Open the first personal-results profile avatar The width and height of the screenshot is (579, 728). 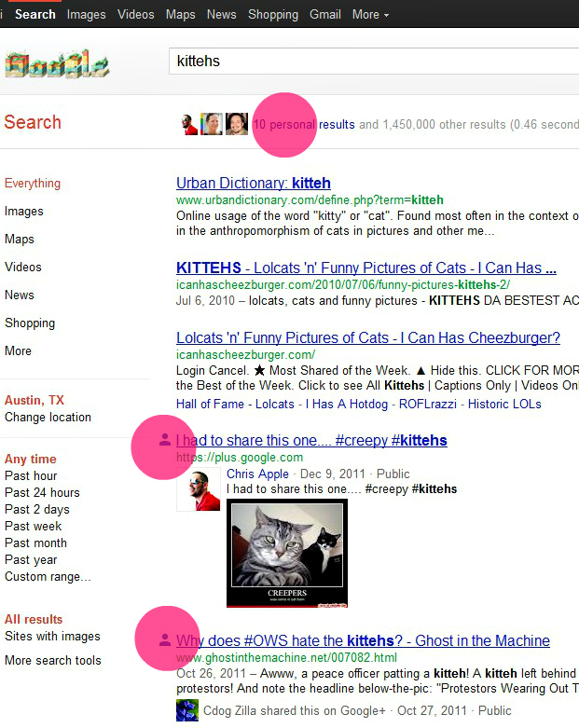(x=189, y=124)
